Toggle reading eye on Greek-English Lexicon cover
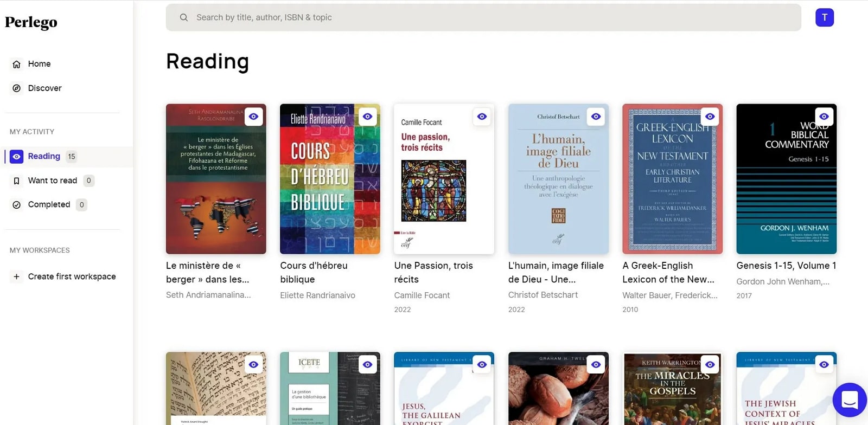This screenshot has width=868, height=425. point(710,117)
